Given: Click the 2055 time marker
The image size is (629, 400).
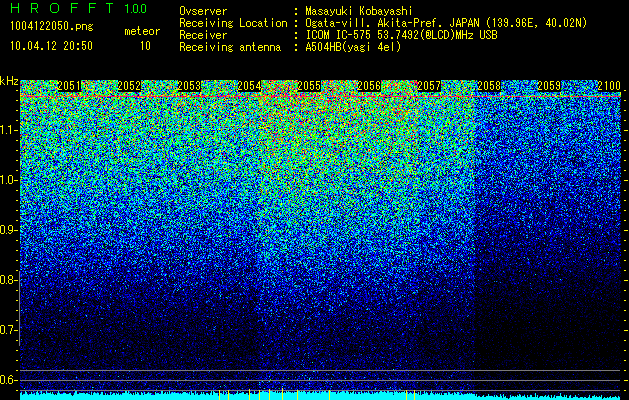Looking at the screenshot, I should (309, 86).
